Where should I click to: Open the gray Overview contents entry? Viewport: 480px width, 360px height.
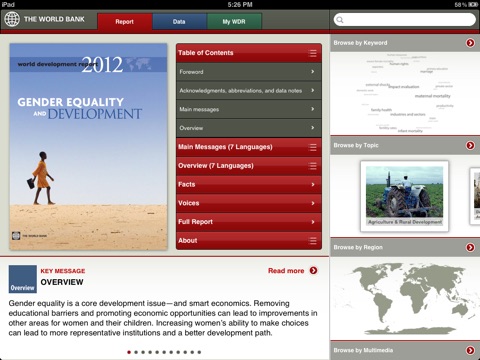click(249, 128)
